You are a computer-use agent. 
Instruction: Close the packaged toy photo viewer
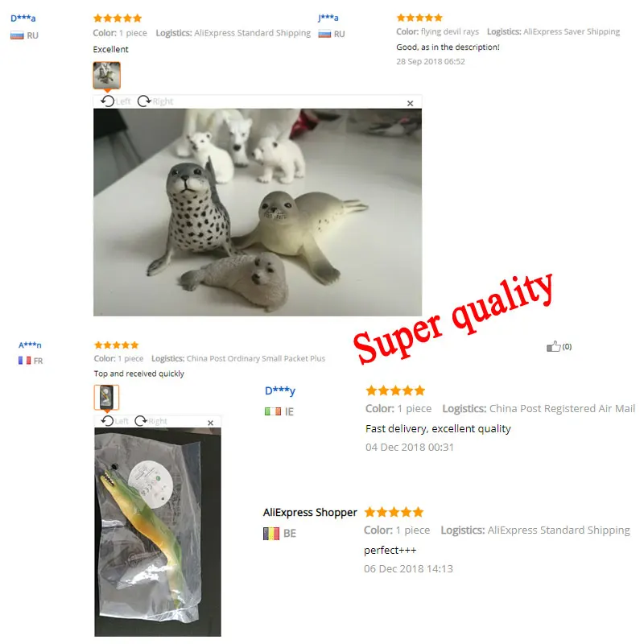(210, 423)
